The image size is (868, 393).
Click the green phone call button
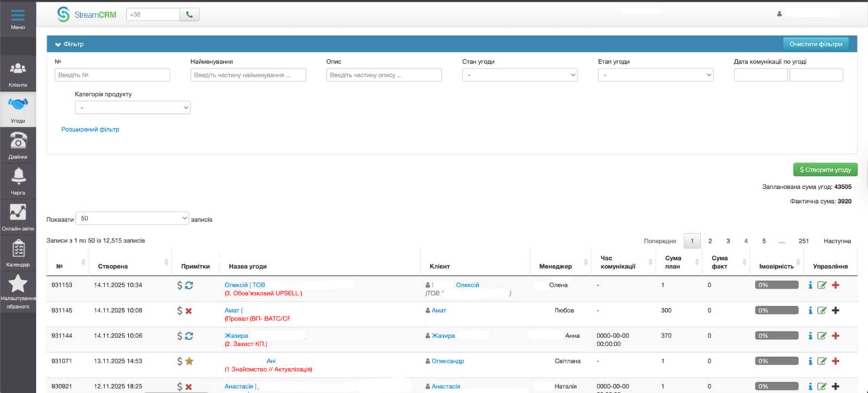pos(189,14)
